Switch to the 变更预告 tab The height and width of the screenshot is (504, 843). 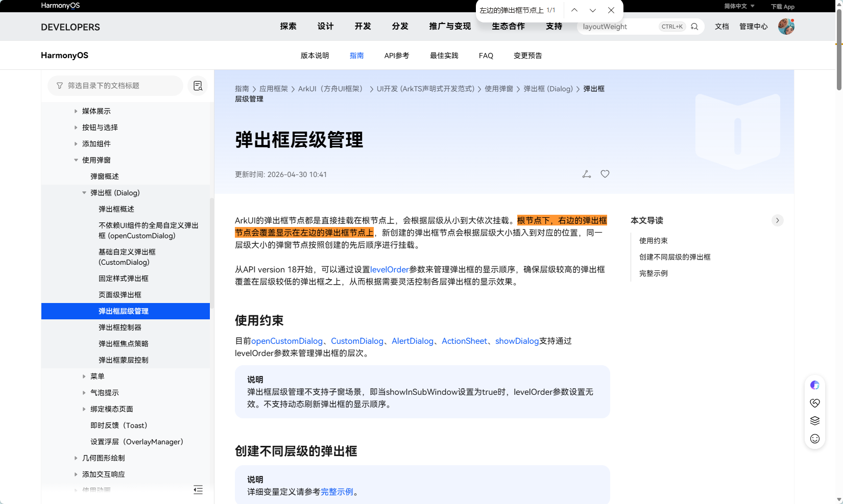(527, 56)
